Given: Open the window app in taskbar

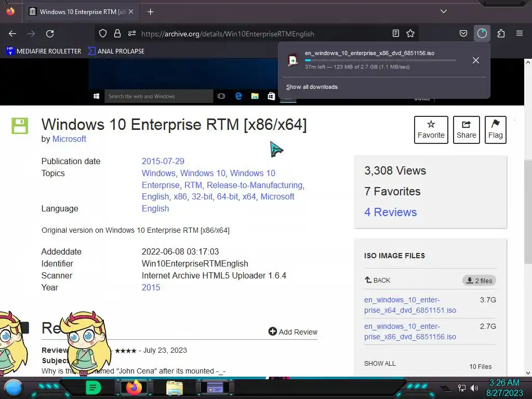Looking at the screenshot, I should (x=215, y=388).
